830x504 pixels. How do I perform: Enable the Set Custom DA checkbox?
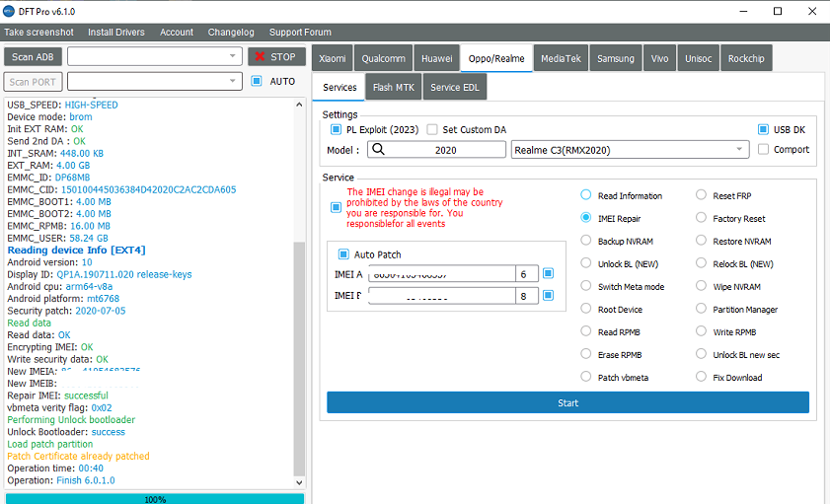click(x=432, y=129)
